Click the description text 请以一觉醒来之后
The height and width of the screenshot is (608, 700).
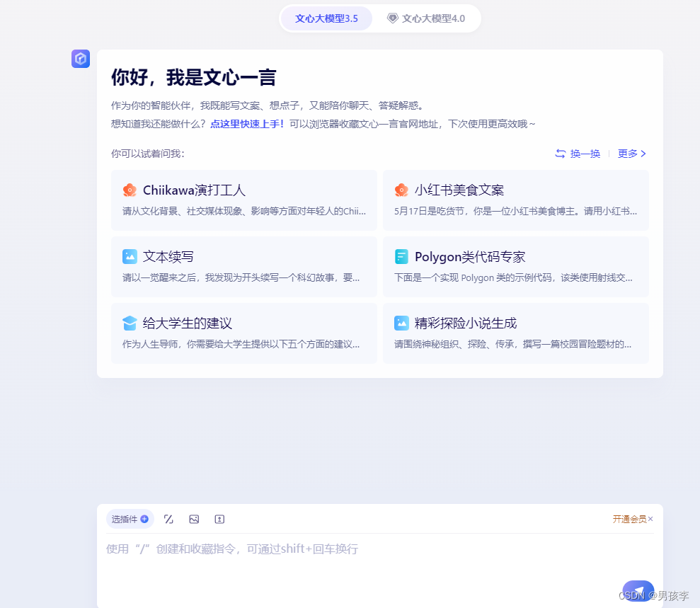[x=241, y=277]
